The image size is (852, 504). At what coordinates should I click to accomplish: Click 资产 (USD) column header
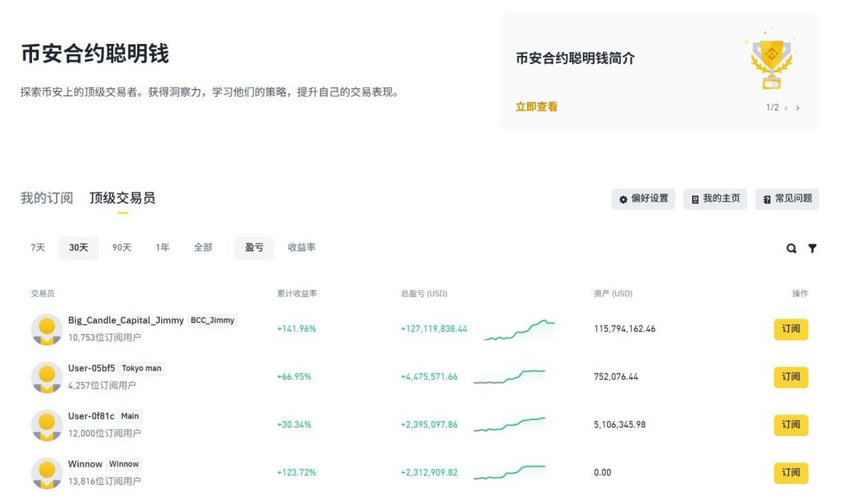click(x=613, y=293)
